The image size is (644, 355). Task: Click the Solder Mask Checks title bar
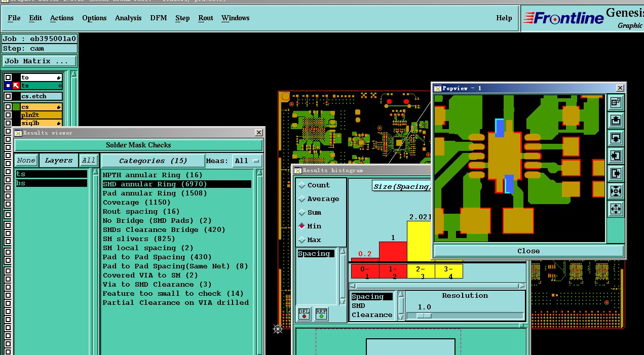coord(138,145)
